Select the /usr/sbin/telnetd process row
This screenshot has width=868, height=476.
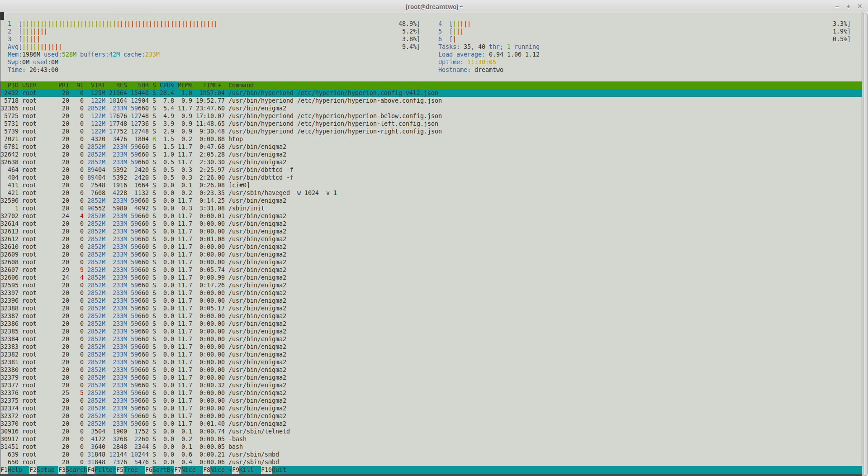259,431
